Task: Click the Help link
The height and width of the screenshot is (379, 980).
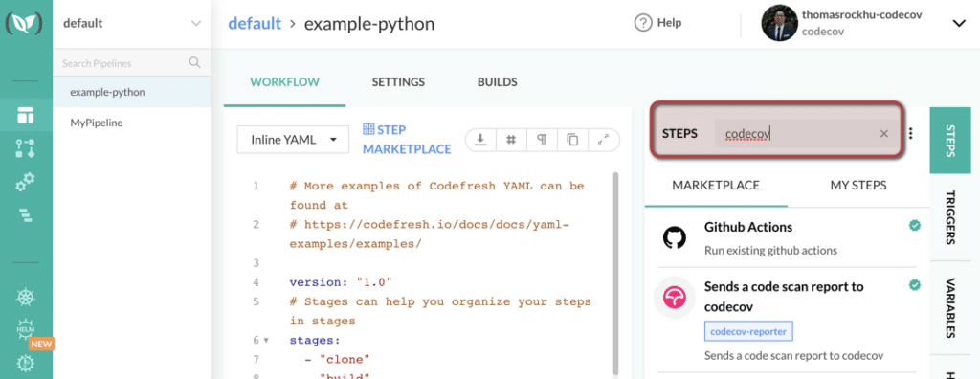Action: point(669,23)
